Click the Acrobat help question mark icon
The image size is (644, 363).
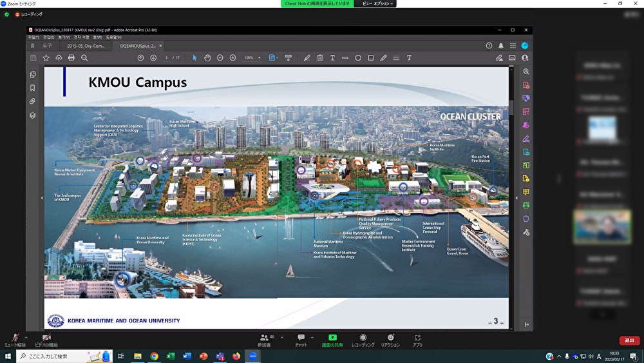tap(489, 46)
